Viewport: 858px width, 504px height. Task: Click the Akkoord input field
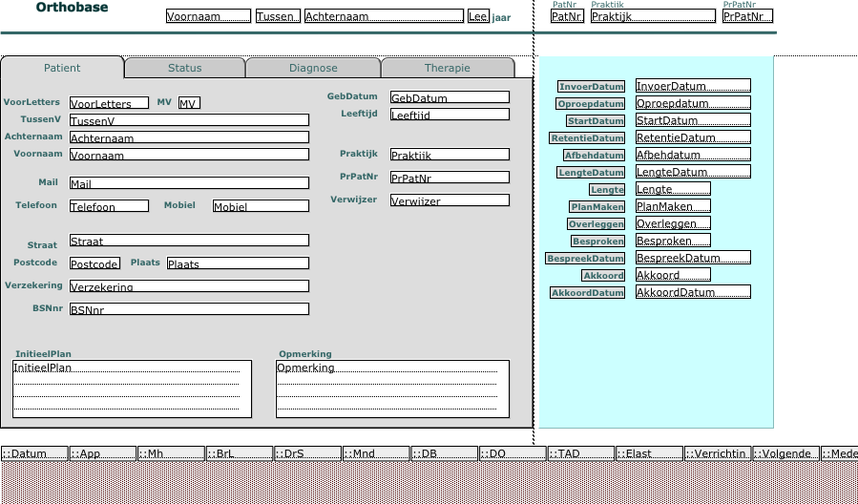pyautogui.click(x=673, y=275)
